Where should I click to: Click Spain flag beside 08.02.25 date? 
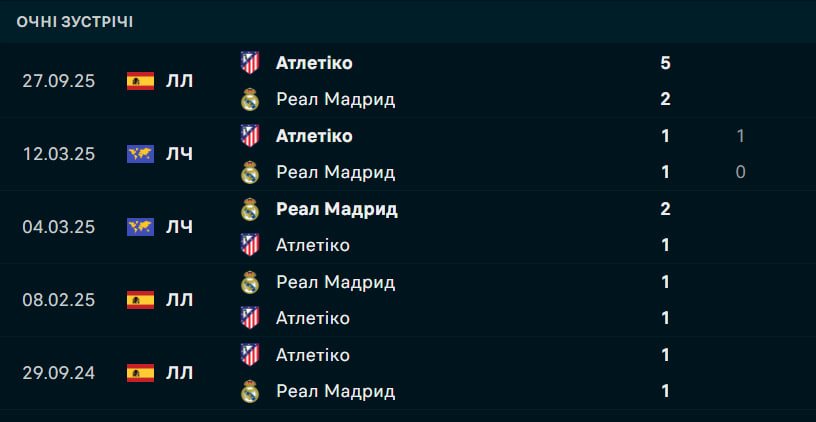tap(140, 300)
